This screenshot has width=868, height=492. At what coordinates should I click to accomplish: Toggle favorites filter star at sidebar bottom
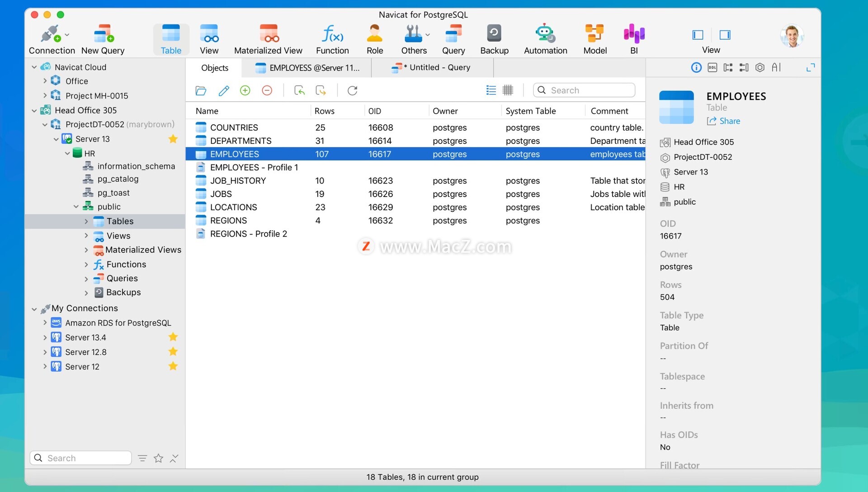(x=158, y=459)
